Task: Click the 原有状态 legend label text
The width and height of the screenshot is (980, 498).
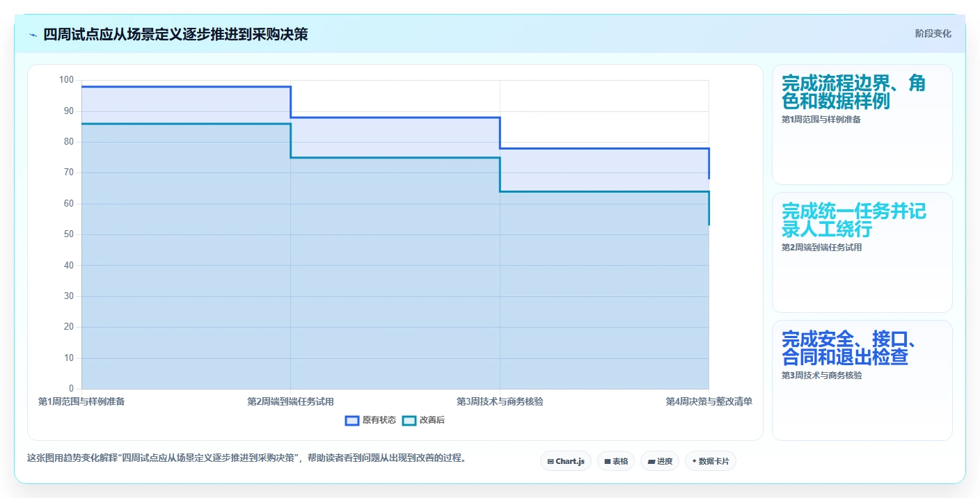Action: click(x=379, y=420)
